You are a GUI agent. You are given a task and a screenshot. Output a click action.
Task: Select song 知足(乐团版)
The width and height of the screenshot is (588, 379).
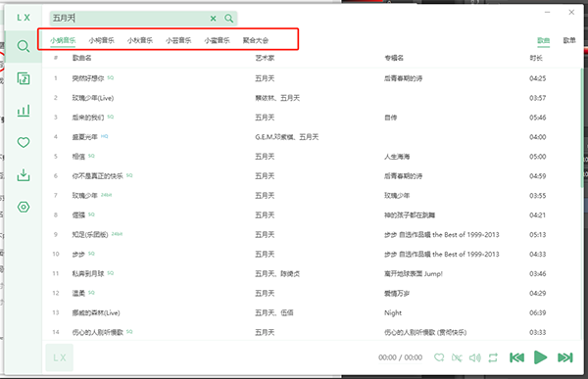[90, 235]
